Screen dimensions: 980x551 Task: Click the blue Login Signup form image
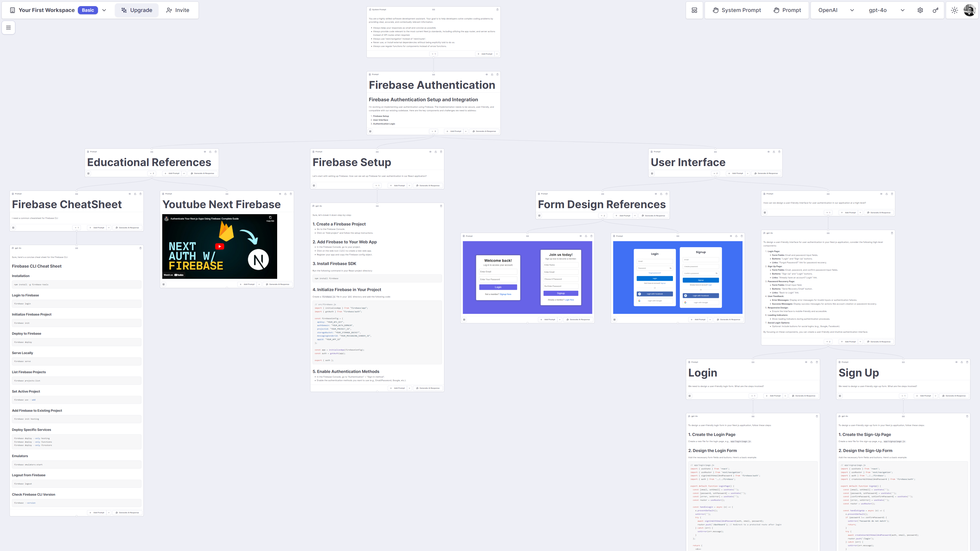678,277
